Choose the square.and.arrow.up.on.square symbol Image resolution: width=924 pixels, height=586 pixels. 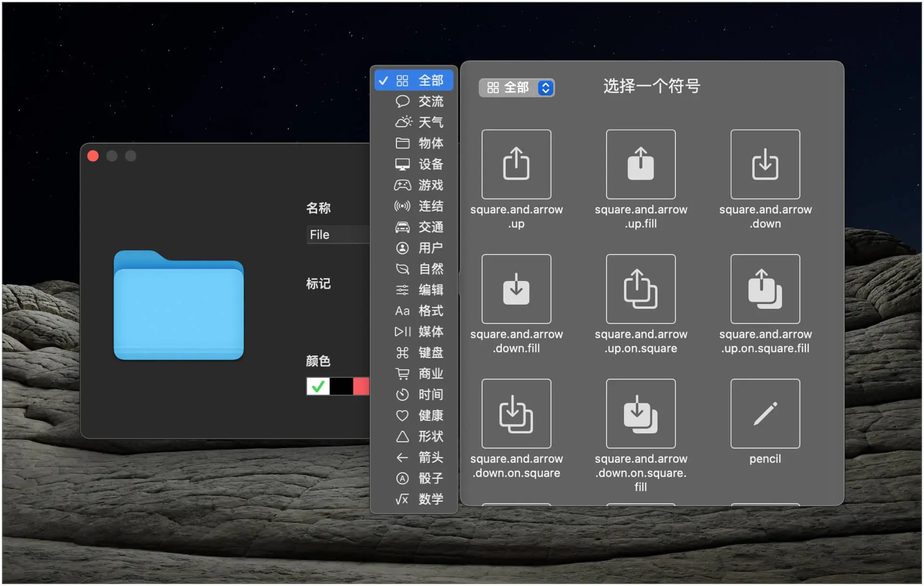click(x=640, y=289)
